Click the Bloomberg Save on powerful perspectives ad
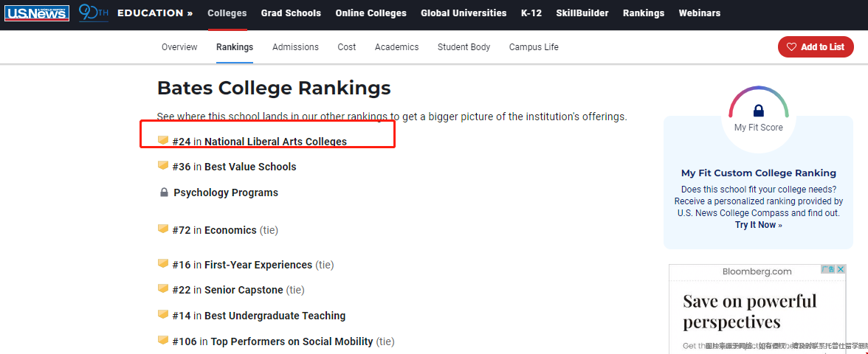This screenshot has width=868, height=354. 757,309
